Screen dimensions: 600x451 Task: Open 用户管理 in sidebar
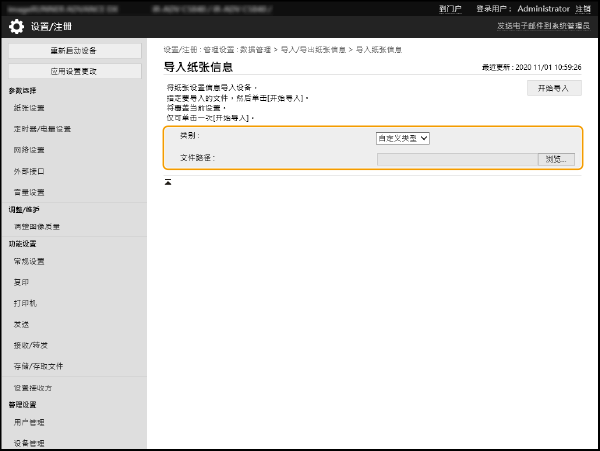pyautogui.click(x=29, y=423)
